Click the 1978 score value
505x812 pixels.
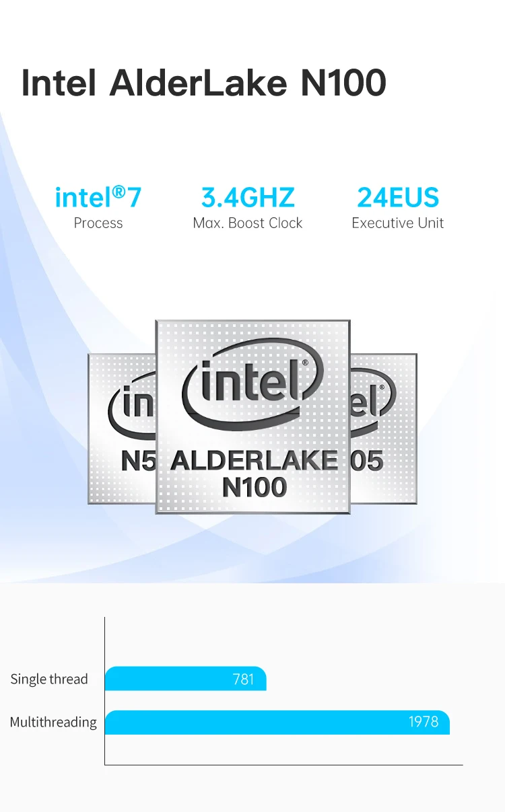(x=424, y=722)
